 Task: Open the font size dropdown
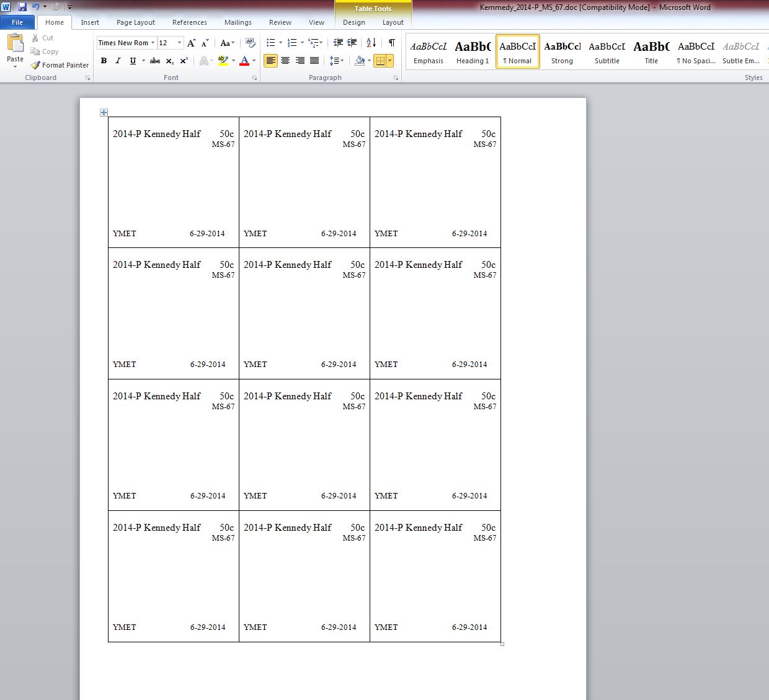click(x=180, y=43)
